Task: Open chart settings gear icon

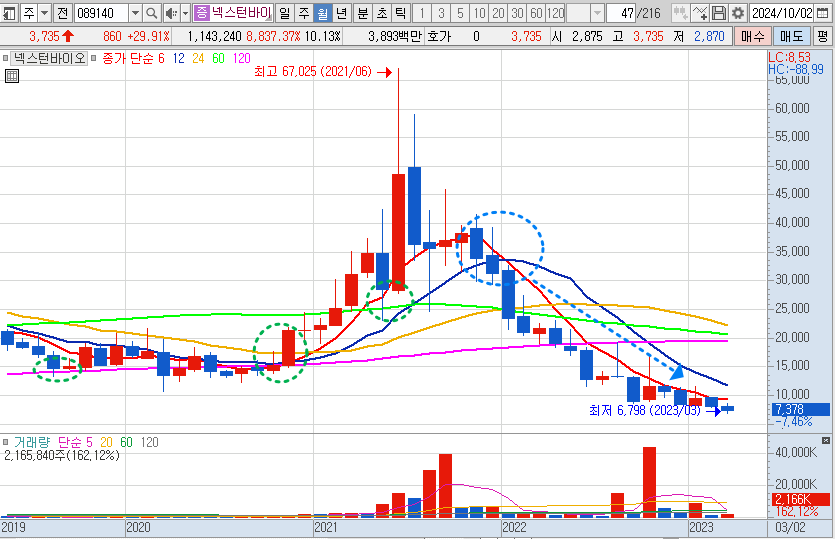Action: (738, 13)
